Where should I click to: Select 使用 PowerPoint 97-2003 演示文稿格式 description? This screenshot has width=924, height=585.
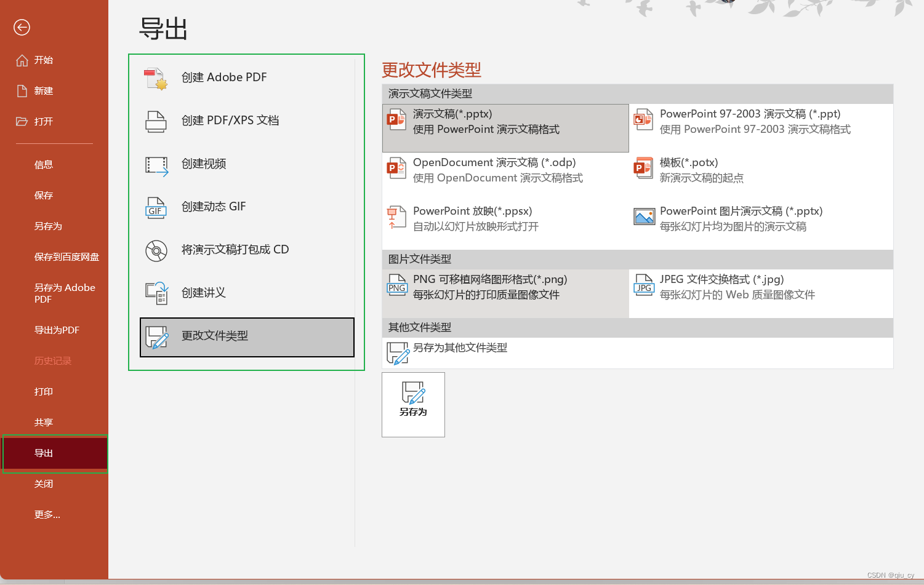pyautogui.click(x=755, y=130)
